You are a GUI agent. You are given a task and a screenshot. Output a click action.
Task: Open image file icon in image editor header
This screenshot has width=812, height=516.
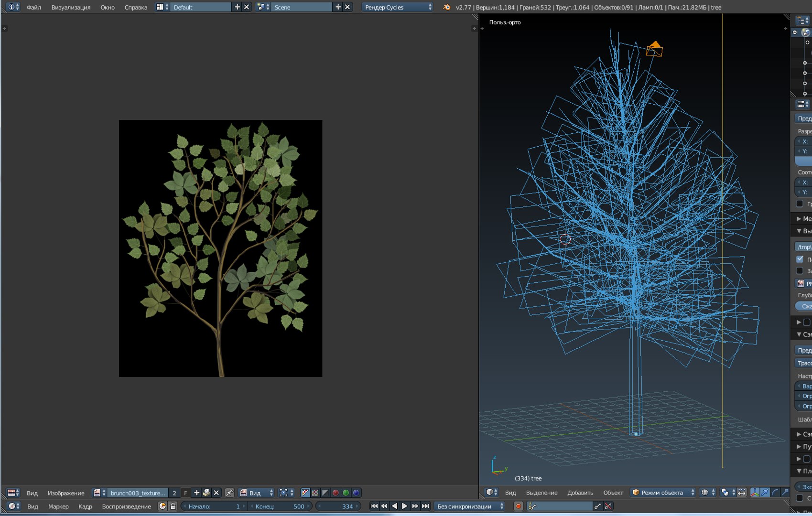(206, 493)
